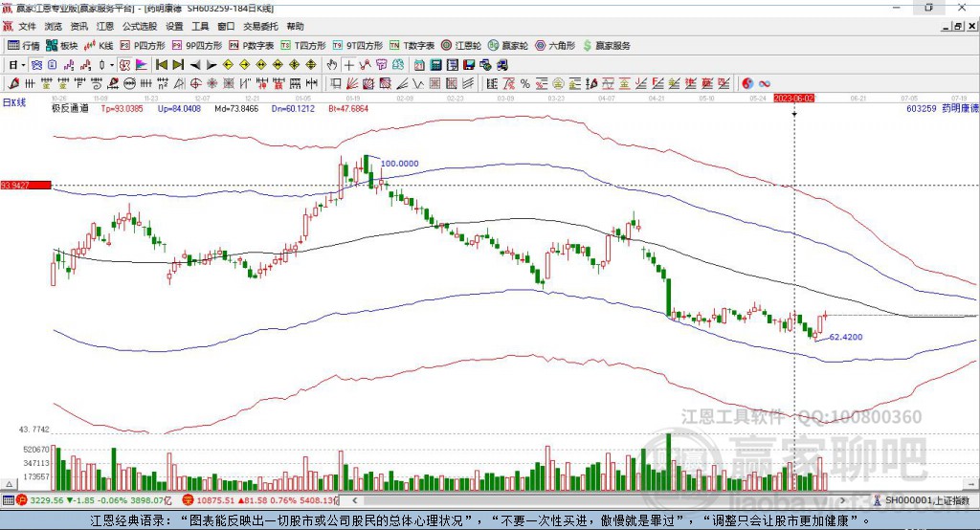Screen dimensions: 980x530
Task: Open the 交易委托 menu
Action: pos(260,26)
